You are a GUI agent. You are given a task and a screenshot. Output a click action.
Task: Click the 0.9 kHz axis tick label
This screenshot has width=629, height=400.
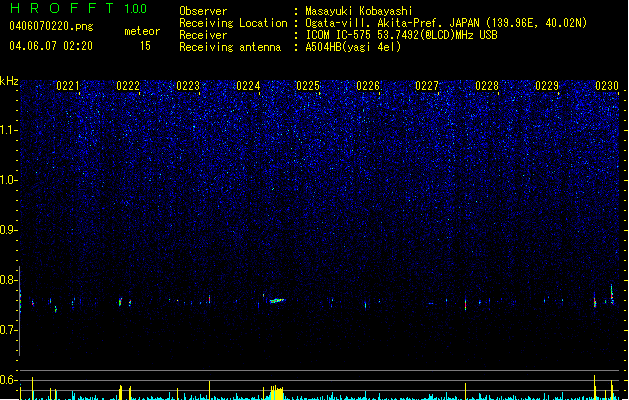(x=9, y=230)
